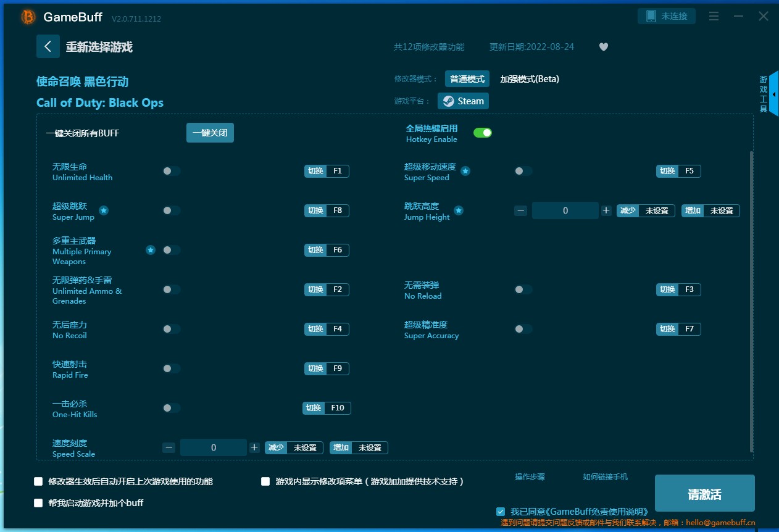Decrease the Speed Scale value with minus
Image resolution: width=779 pixels, height=532 pixels.
tap(169, 447)
